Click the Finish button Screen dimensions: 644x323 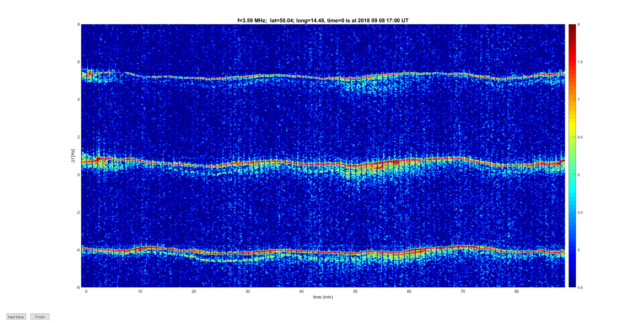[x=40, y=317]
